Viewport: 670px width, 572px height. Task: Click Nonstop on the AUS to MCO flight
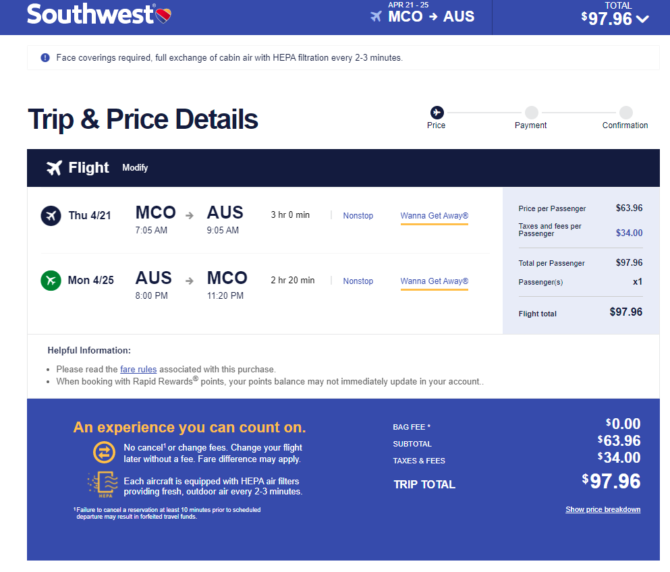coord(358,281)
